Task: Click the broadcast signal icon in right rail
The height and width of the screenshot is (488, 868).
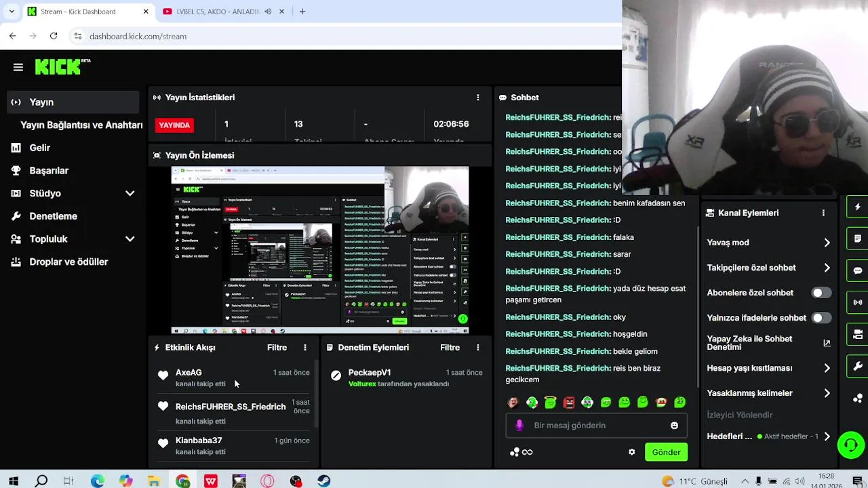Action: click(x=858, y=302)
